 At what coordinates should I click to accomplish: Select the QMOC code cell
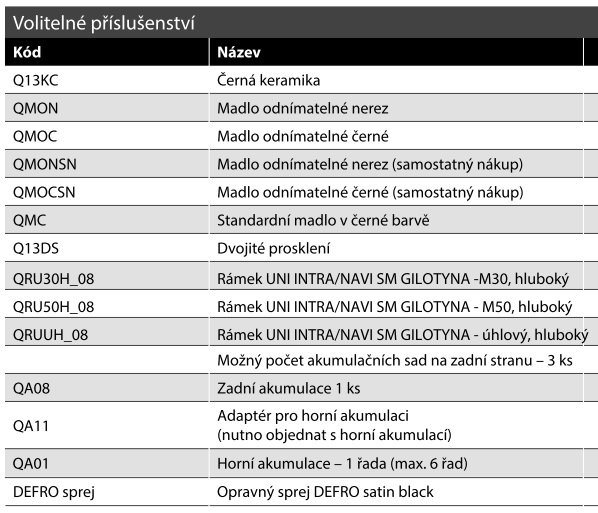click(x=107, y=136)
